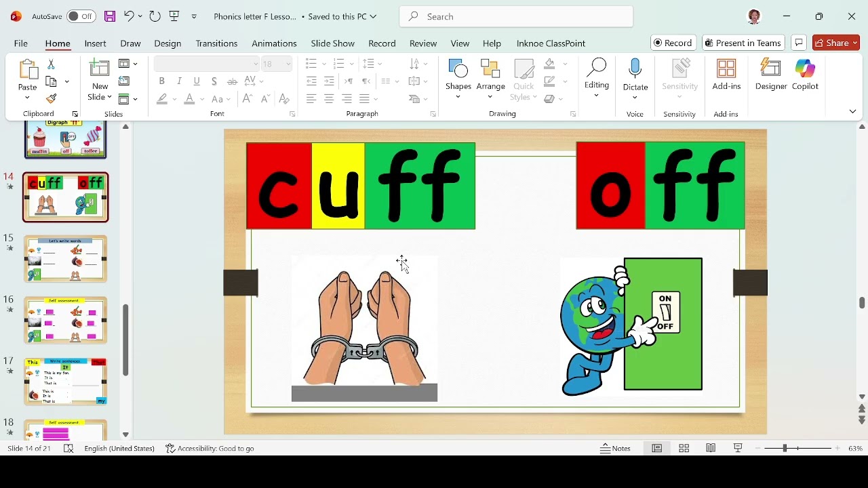
Task: Click the Share button
Action: tap(837, 43)
